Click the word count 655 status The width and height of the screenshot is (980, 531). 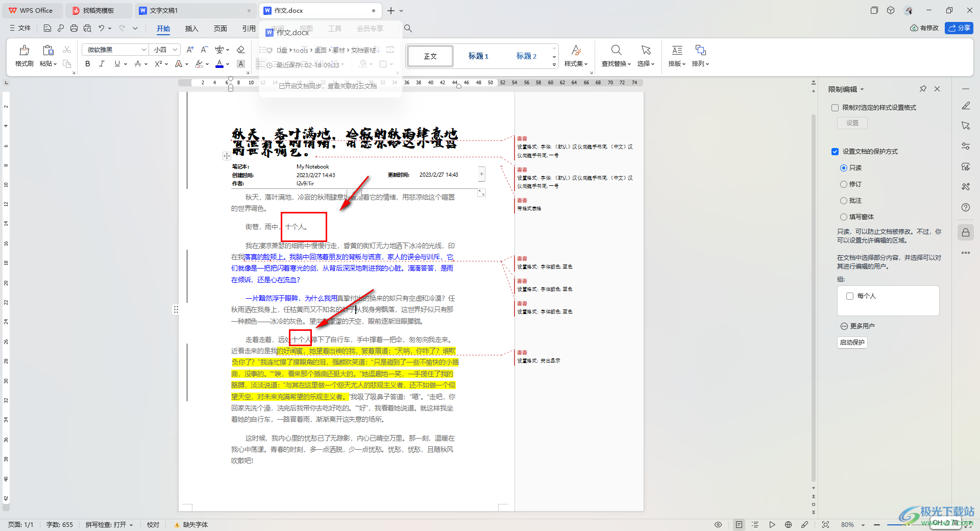pos(60,525)
